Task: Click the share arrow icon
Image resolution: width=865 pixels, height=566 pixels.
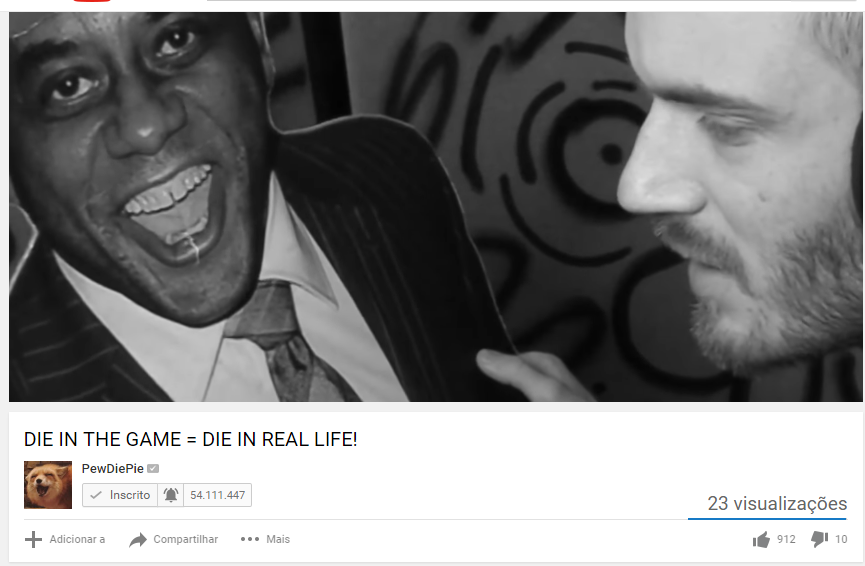Action: (138, 540)
